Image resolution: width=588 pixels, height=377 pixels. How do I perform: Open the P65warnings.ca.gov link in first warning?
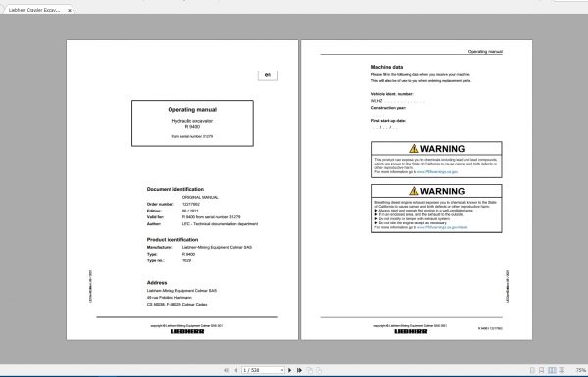437,172
